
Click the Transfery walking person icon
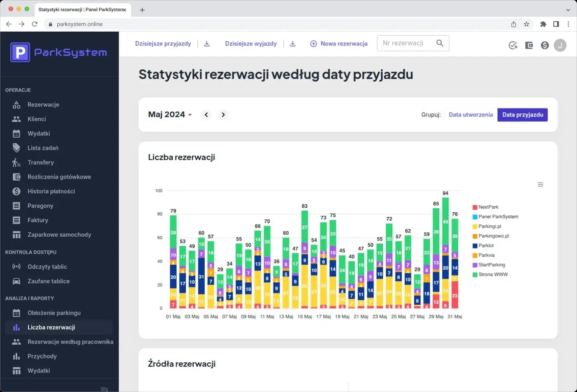16,163
